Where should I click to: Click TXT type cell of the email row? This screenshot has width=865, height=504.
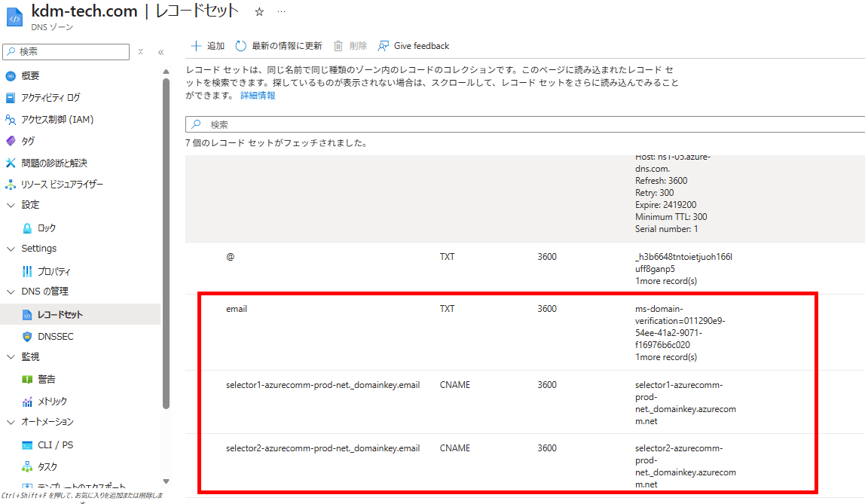click(447, 309)
